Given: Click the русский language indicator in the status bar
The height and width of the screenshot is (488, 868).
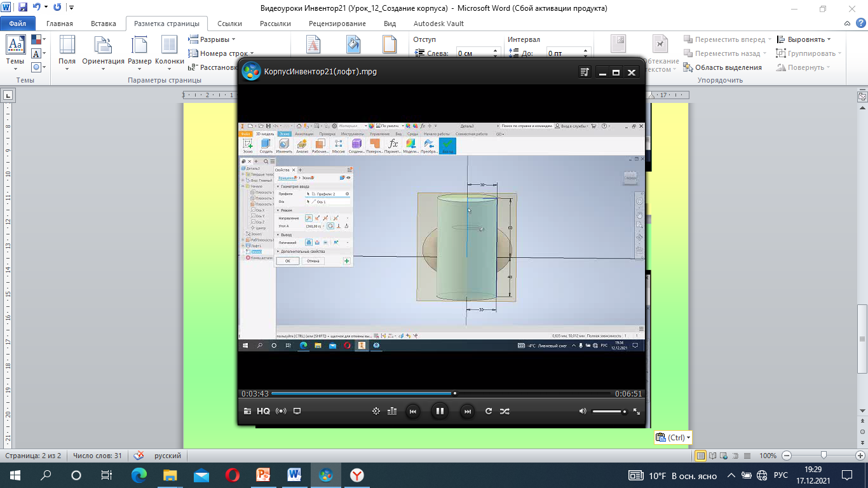Looking at the screenshot, I should click(168, 456).
